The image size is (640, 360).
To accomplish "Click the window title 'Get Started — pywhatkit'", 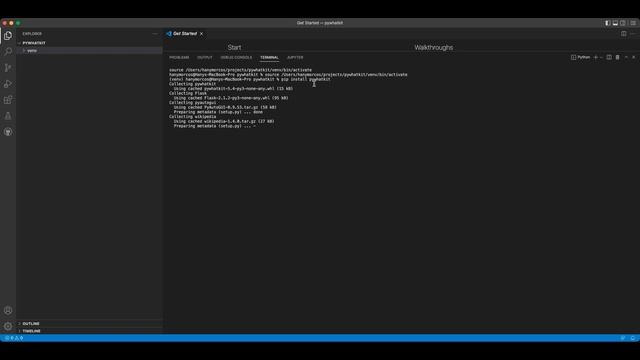I will coord(320,23).
